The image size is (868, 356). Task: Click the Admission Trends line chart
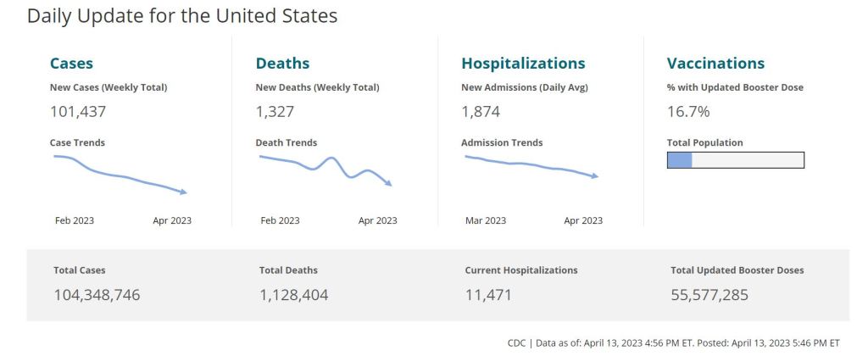pyautogui.click(x=531, y=166)
